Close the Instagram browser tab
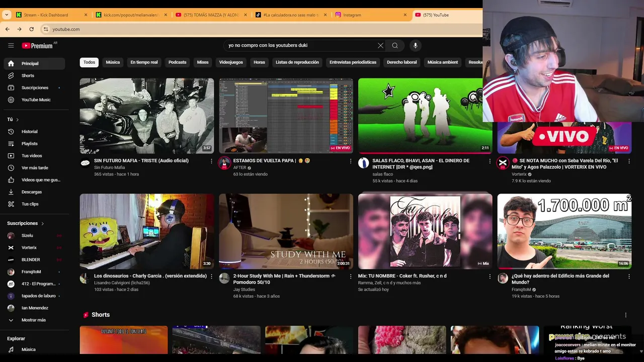Viewport: 644px width, 362px height. point(405,15)
